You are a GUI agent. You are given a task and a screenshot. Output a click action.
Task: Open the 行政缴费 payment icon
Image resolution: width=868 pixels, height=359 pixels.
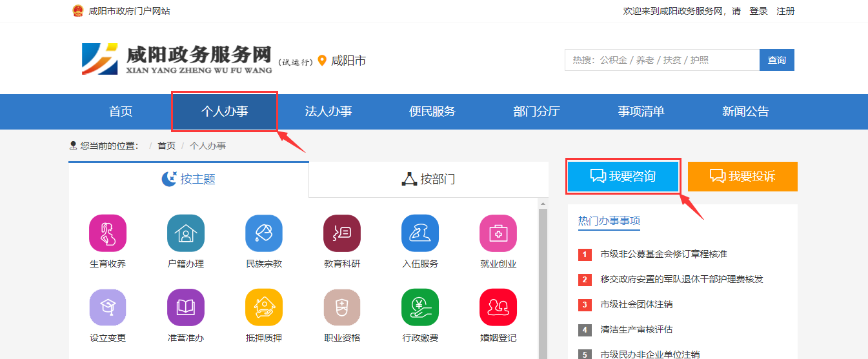click(x=420, y=307)
